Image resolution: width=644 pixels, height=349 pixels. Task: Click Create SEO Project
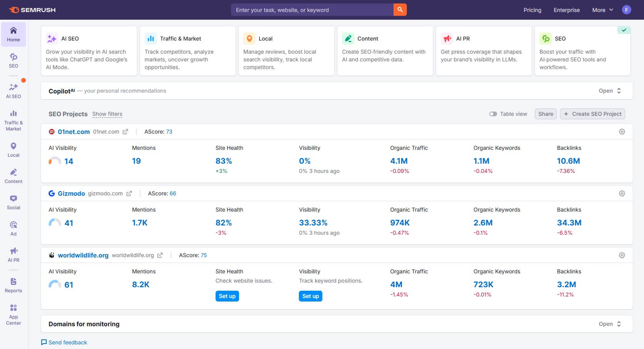592,114
